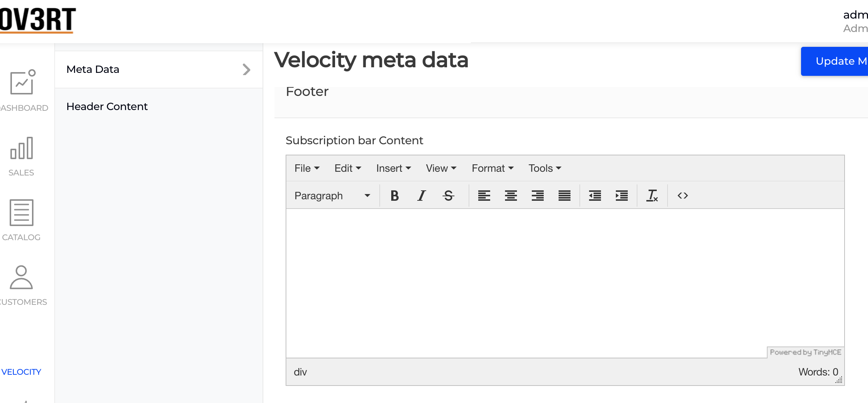
Task: Clear formatting with the Tx icon
Action: (x=652, y=196)
